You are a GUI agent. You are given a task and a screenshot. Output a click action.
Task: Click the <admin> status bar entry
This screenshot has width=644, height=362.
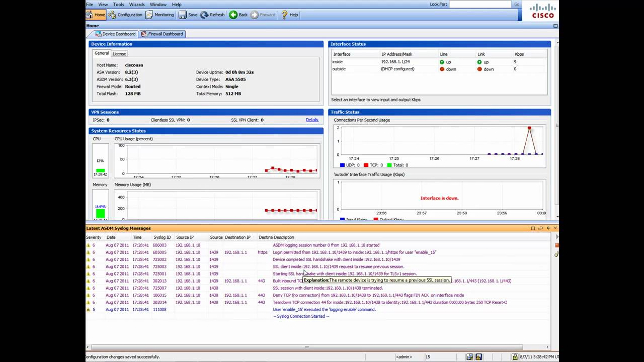(404, 357)
